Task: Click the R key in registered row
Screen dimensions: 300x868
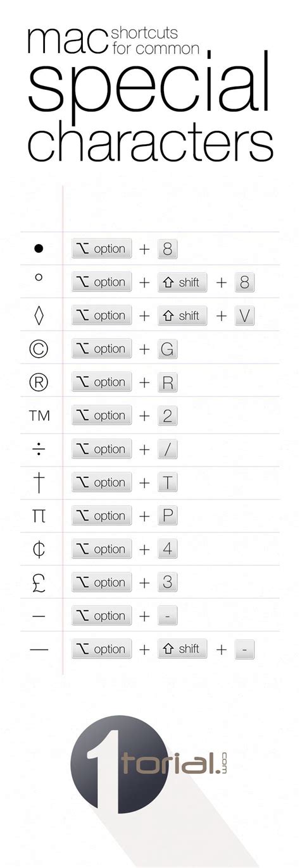Action: [167, 382]
